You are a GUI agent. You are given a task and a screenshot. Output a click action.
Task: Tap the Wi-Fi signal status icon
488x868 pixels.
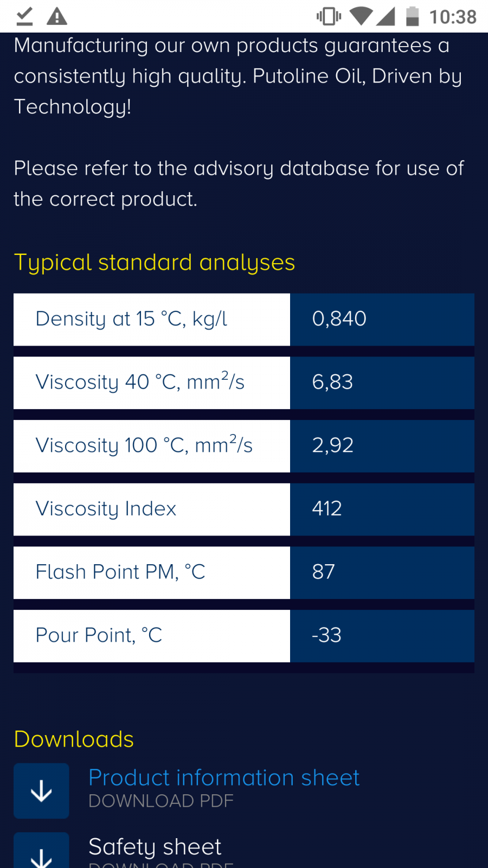pyautogui.click(x=361, y=16)
